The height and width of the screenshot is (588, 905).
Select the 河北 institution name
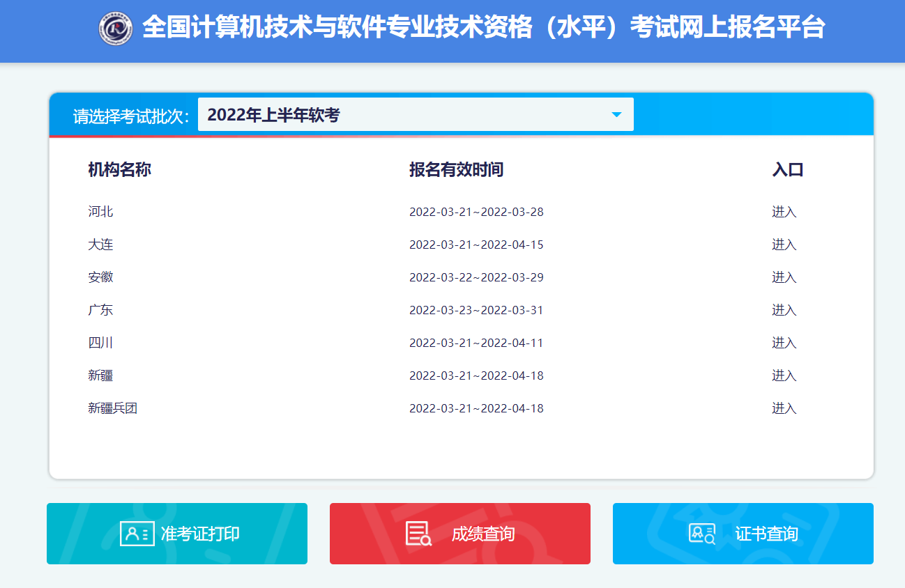[x=100, y=212]
